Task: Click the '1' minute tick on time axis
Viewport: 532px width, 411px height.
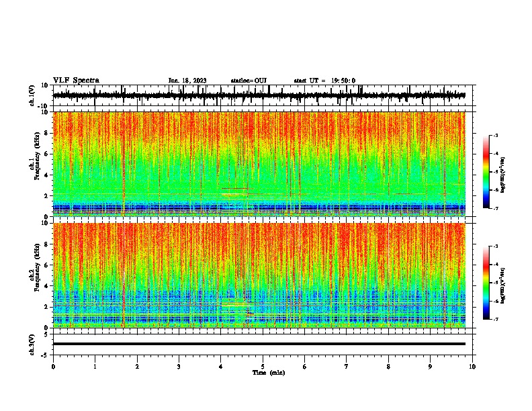Action: 95,367
